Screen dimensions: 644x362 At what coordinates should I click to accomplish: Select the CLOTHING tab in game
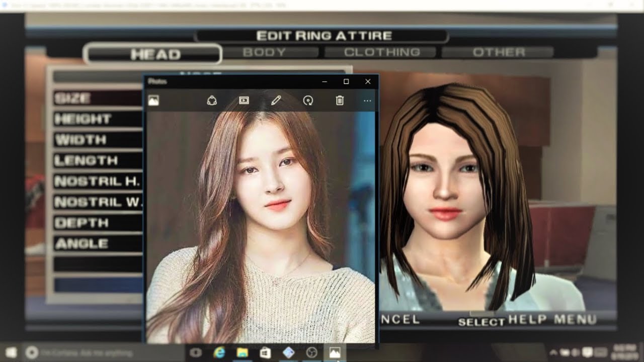click(x=380, y=52)
